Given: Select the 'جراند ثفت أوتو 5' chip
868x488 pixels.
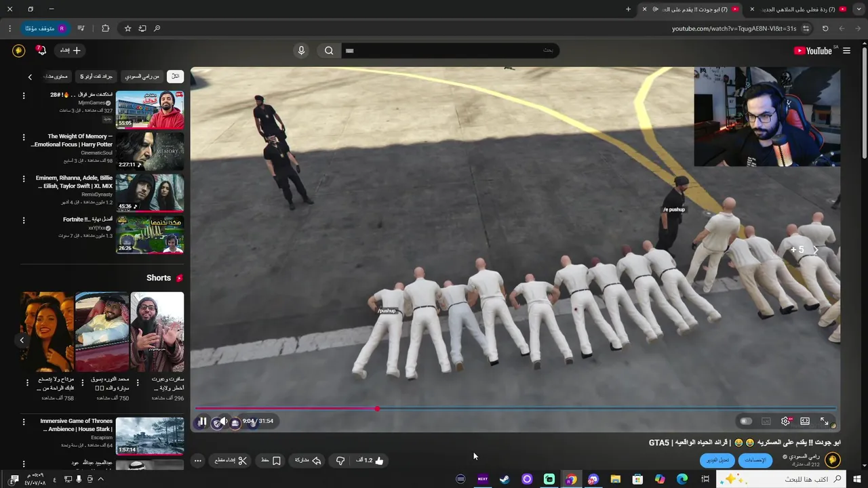Looking at the screenshot, I should (x=96, y=77).
